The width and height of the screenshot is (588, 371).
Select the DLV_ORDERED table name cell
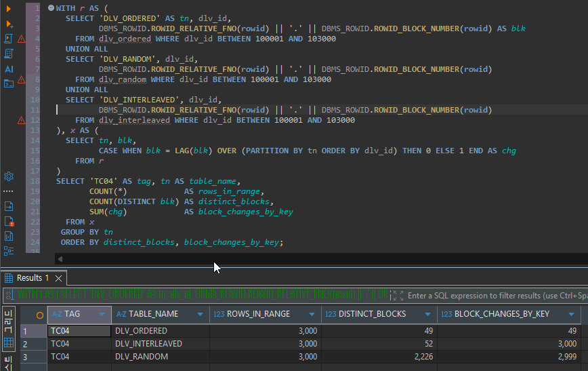coord(161,331)
